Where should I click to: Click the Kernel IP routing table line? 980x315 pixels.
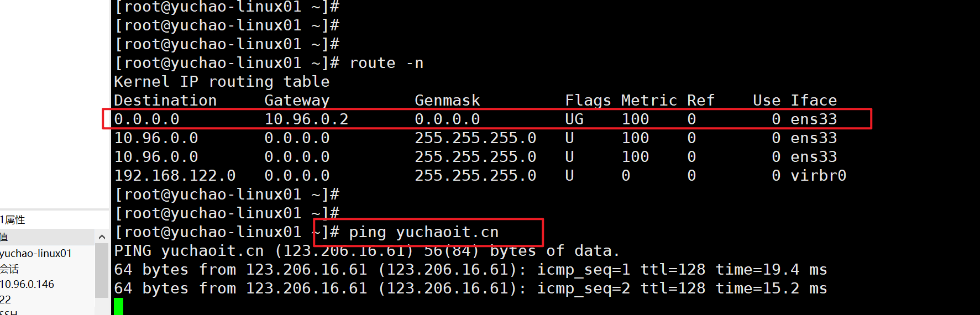(x=222, y=82)
